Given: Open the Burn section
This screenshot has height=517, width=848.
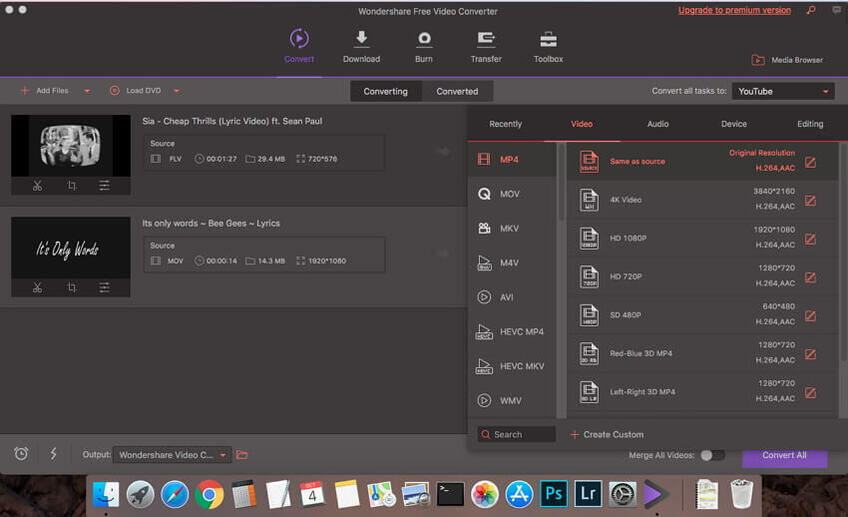Looking at the screenshot, I should click(424, 46).
